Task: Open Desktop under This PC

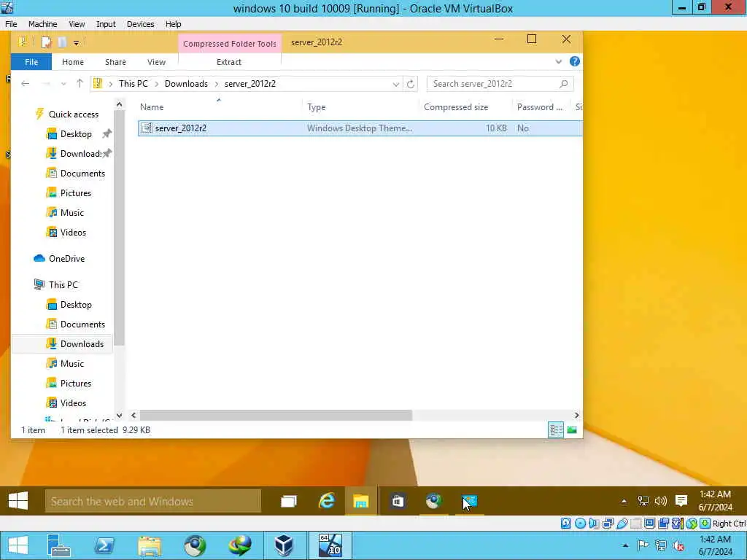Action: point(76,305)
